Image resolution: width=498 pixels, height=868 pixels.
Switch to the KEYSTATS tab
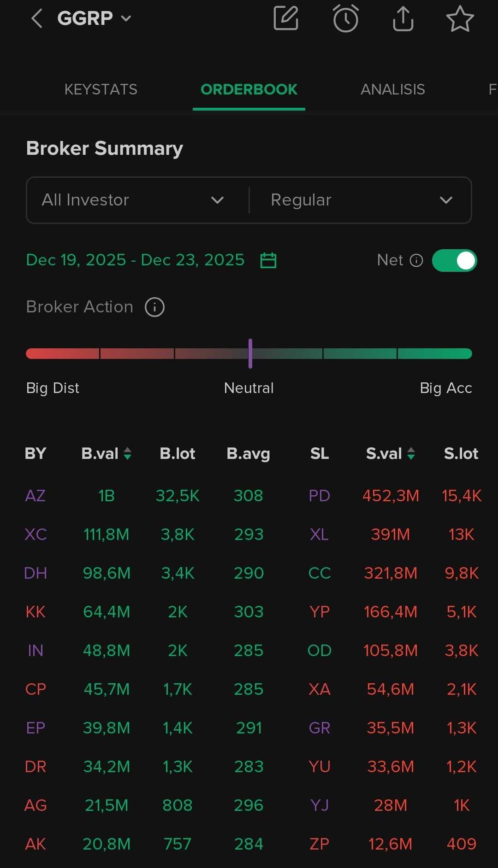point(101,89)
